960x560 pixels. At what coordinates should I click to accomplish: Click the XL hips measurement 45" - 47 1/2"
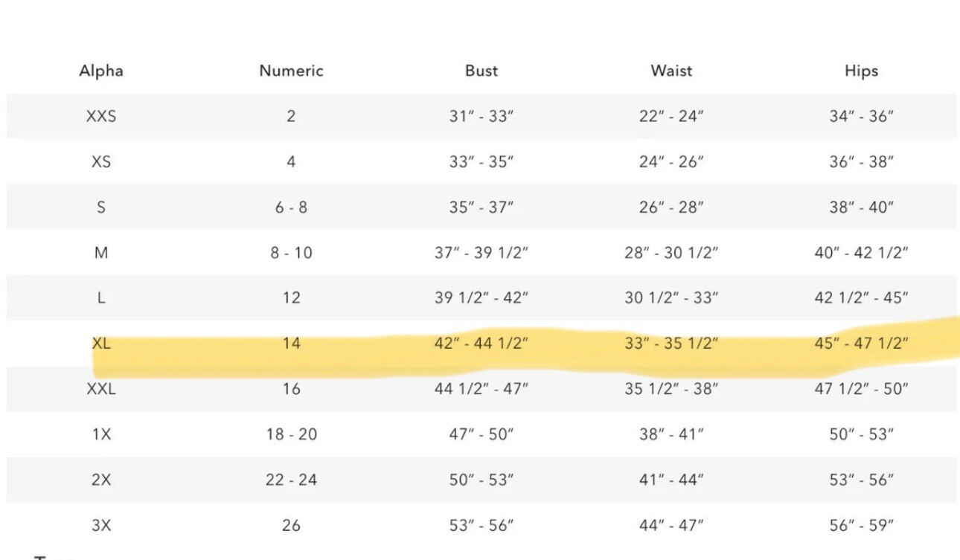861,344
